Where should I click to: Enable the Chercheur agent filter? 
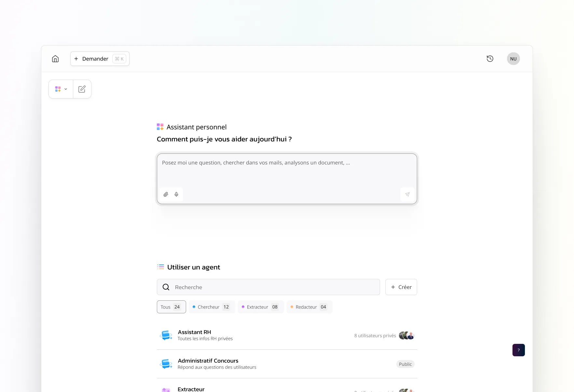point(212,307)
